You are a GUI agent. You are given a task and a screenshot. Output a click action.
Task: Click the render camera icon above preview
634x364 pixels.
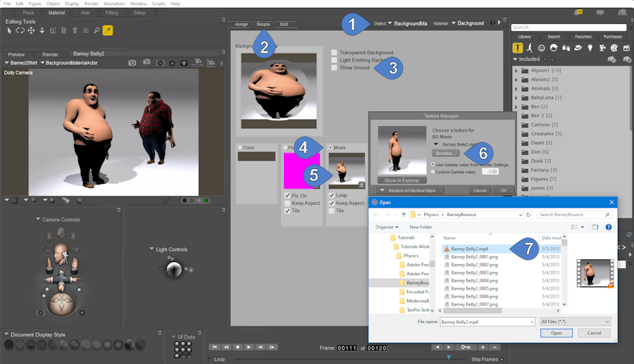[x=132, y=63]
